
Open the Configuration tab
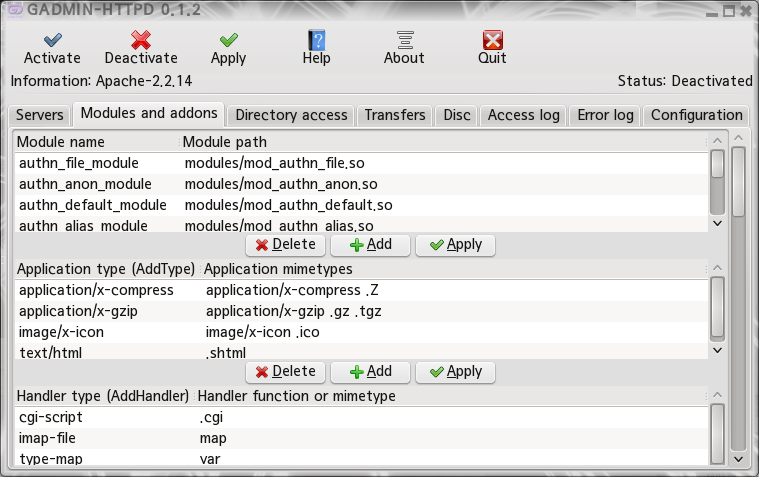pyautogui.click(x=696, y=115)
